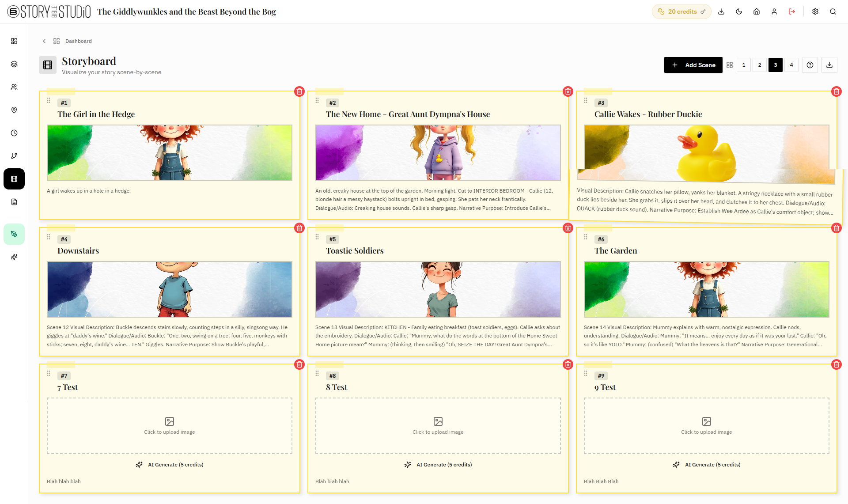Open storyboard help question icon
848x504 pixels.
pyautogui.click(x=810, y=65)
